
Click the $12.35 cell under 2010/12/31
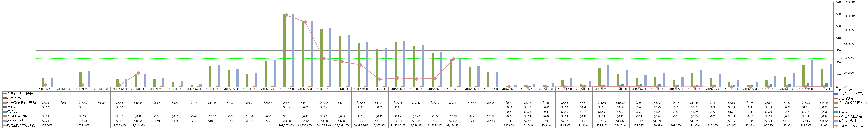[x=82, y=103]
